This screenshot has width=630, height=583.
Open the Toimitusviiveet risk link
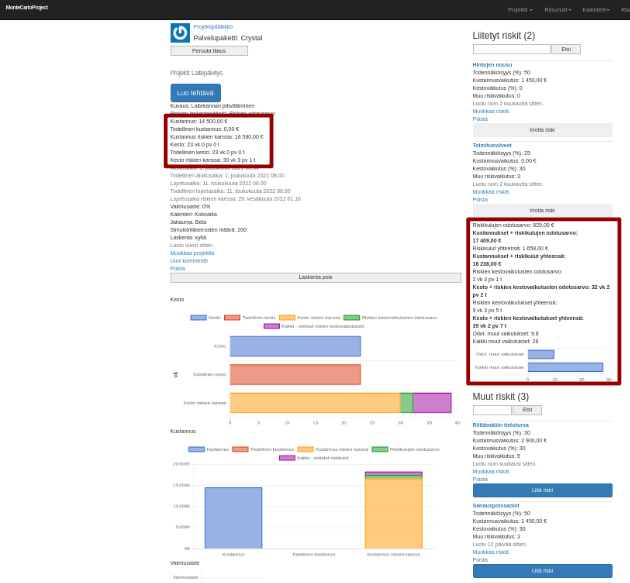(491, 144)
